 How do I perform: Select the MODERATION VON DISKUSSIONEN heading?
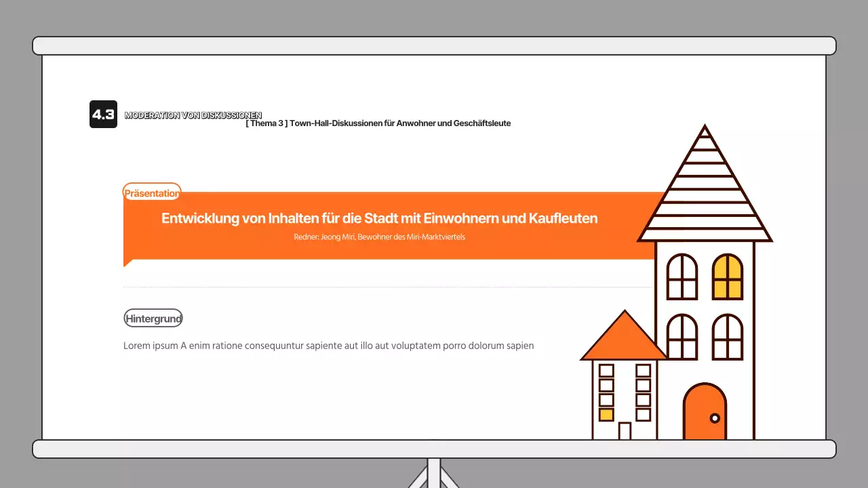(x=193, y=115)
